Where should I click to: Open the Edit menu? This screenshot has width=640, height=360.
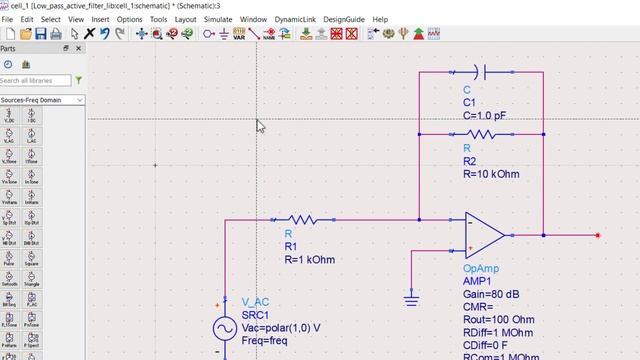coord(27,19)
